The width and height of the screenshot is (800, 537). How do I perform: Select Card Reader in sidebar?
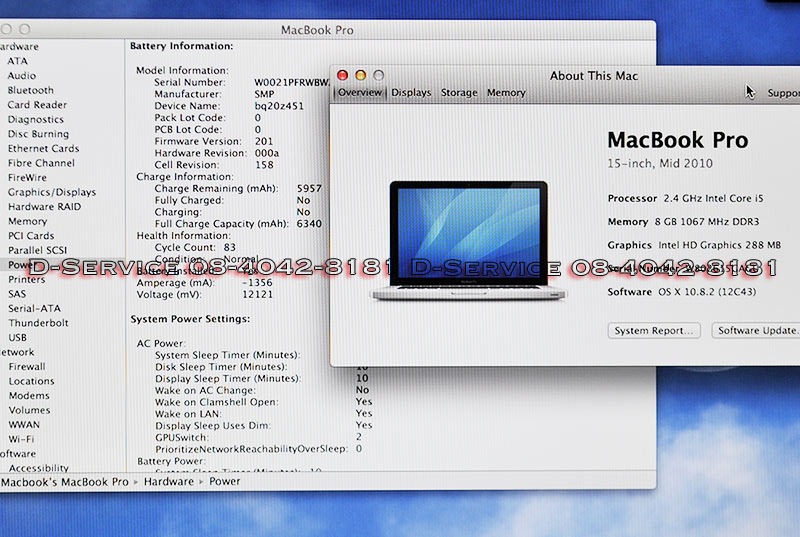(37, 105)
